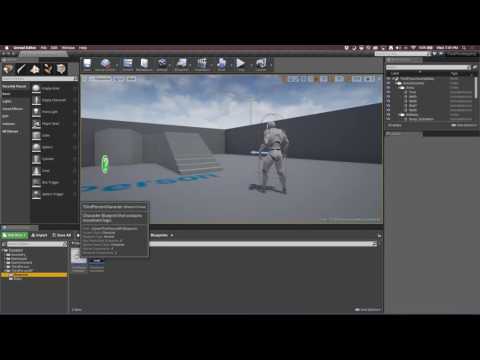Screen dimensions: 480x360
Task: Open the Marketplace toolbar icon
Action: click(144, 64)
